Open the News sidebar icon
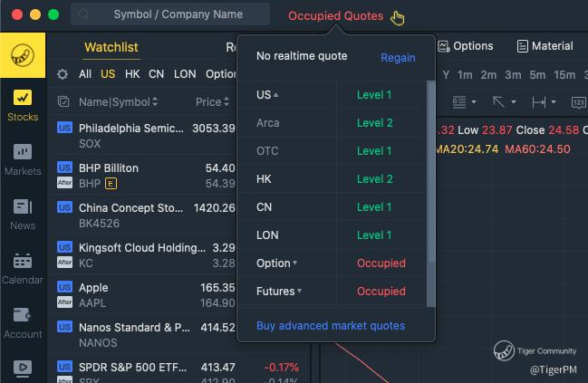This screenshot has width=588, height=383. 23,213
